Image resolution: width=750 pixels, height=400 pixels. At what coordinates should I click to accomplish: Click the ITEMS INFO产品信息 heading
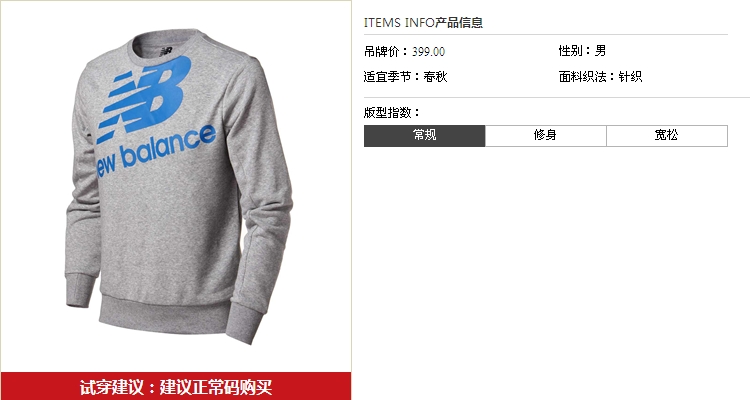(x=423, y=22)
